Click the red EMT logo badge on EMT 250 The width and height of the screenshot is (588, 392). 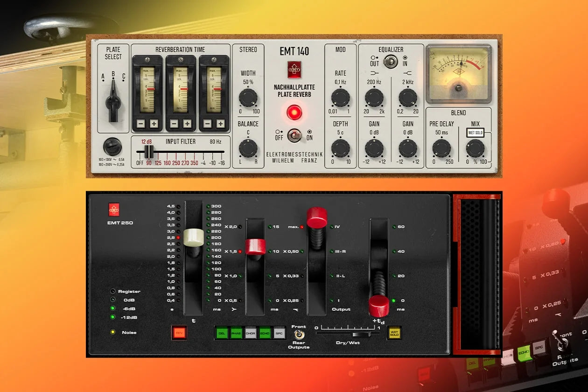[x=115, y=210]
